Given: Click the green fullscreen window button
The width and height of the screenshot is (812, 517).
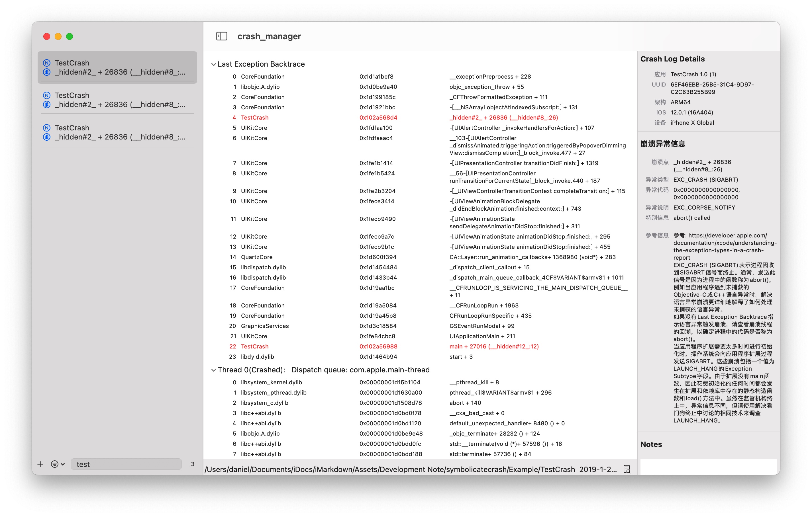Looking at the screenshot, I should pyautogui.click(x=70, y=36).
